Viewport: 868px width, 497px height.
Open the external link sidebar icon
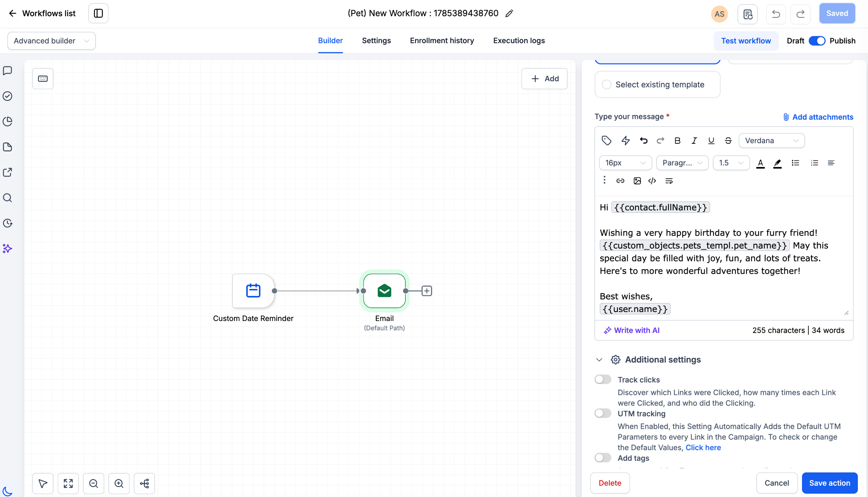[x=8, y=172]
